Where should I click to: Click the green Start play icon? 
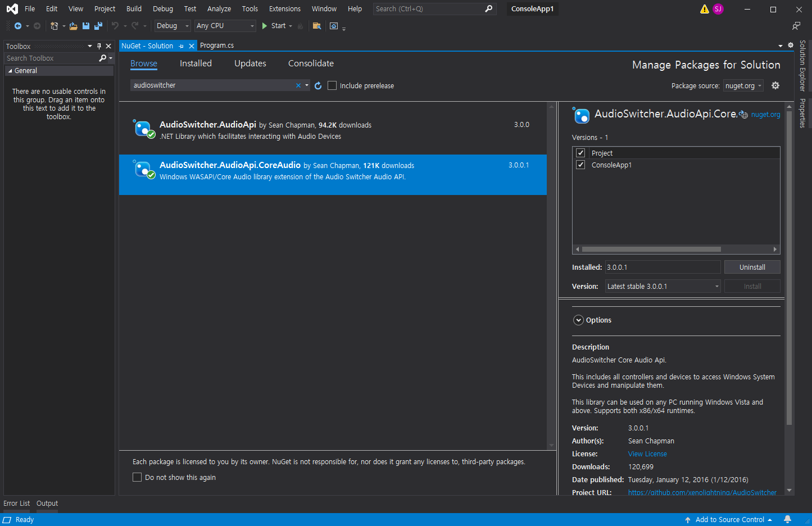[x=265, y=26]
